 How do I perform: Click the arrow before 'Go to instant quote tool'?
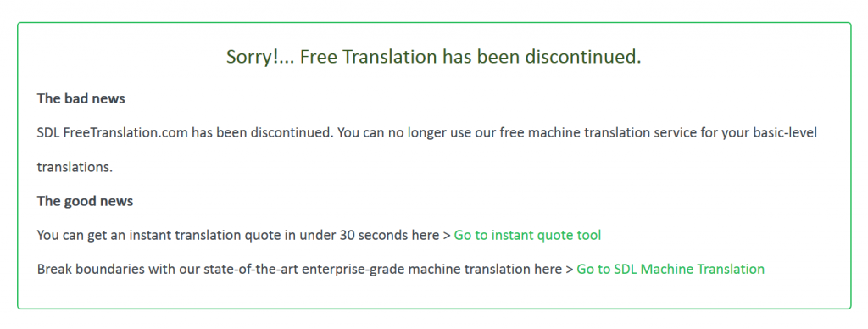click(446, 236)
